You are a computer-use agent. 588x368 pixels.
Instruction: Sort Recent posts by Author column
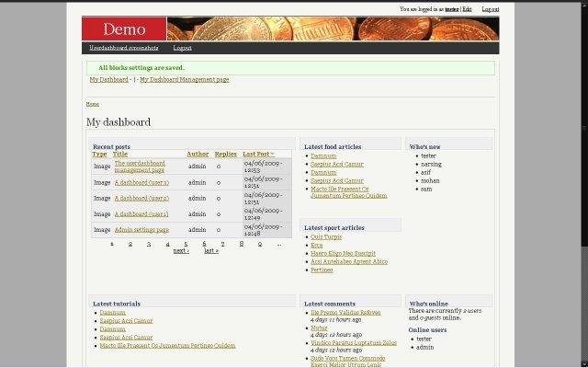(198, 154)
